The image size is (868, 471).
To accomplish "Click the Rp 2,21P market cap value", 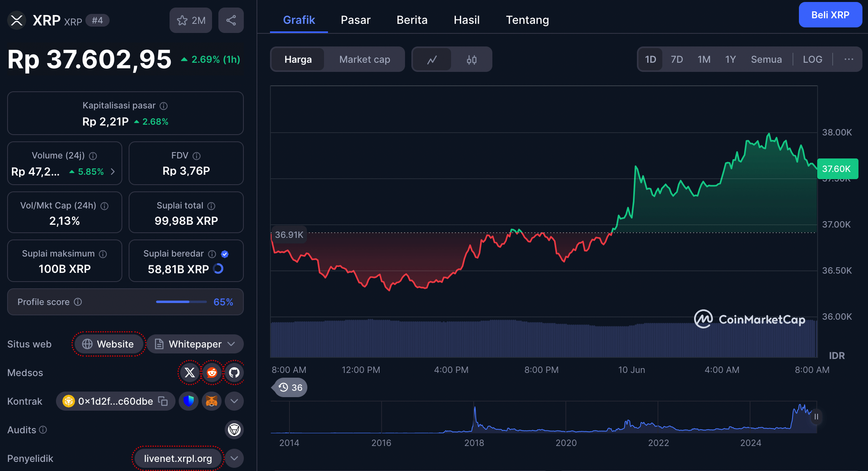I will 105,122.
